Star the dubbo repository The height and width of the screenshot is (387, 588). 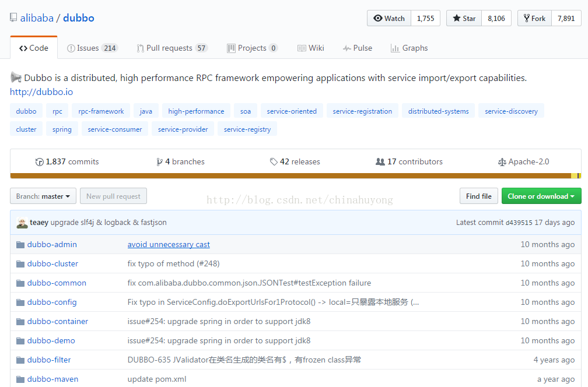point(464,18)
